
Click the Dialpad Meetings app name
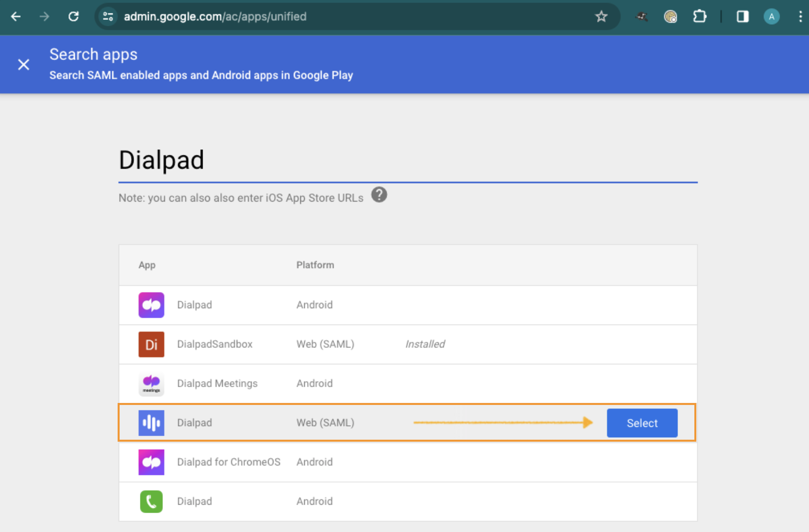(217, 383)
